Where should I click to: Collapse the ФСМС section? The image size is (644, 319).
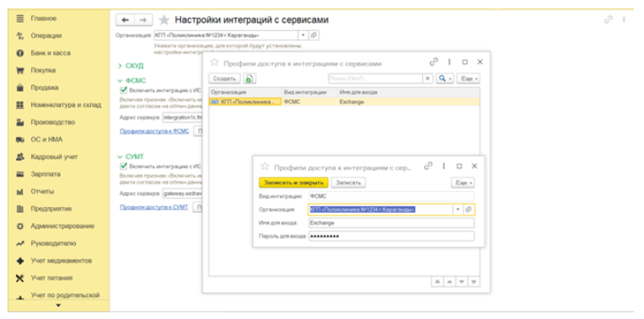[131, 80]
